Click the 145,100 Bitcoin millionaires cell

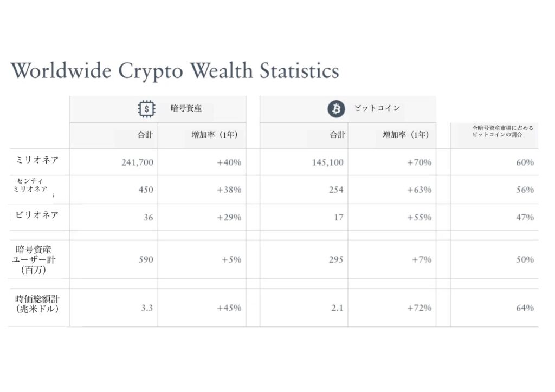328,162
